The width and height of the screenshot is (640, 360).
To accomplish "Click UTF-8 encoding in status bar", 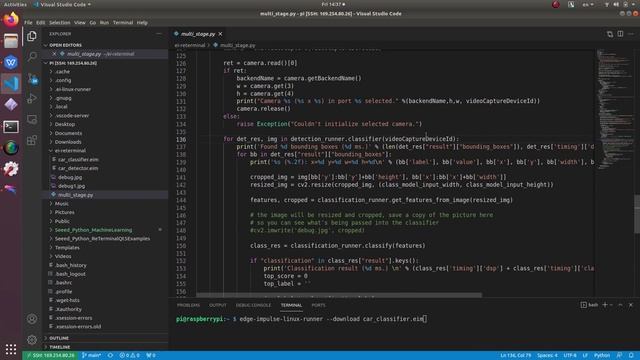I will tap(570, 356).
